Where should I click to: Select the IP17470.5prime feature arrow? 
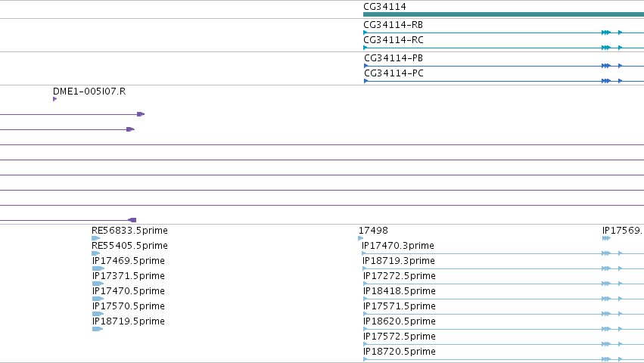[x=98, y=299]
